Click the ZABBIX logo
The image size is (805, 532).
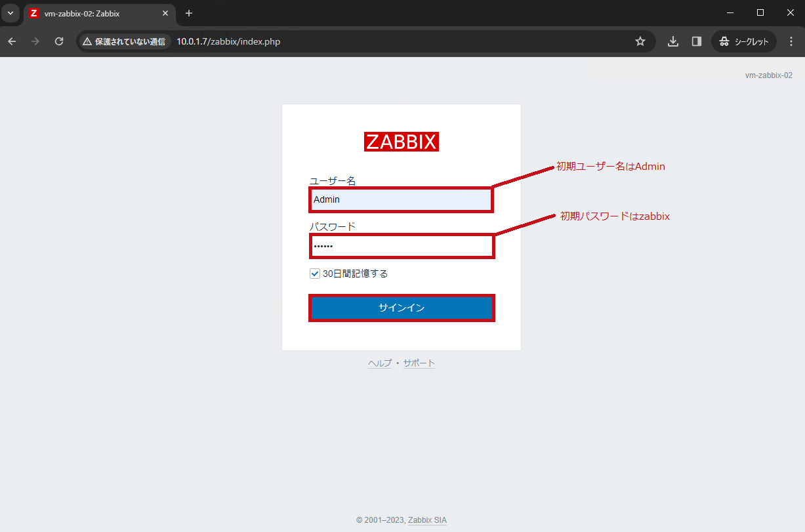(x=402, y=142)
